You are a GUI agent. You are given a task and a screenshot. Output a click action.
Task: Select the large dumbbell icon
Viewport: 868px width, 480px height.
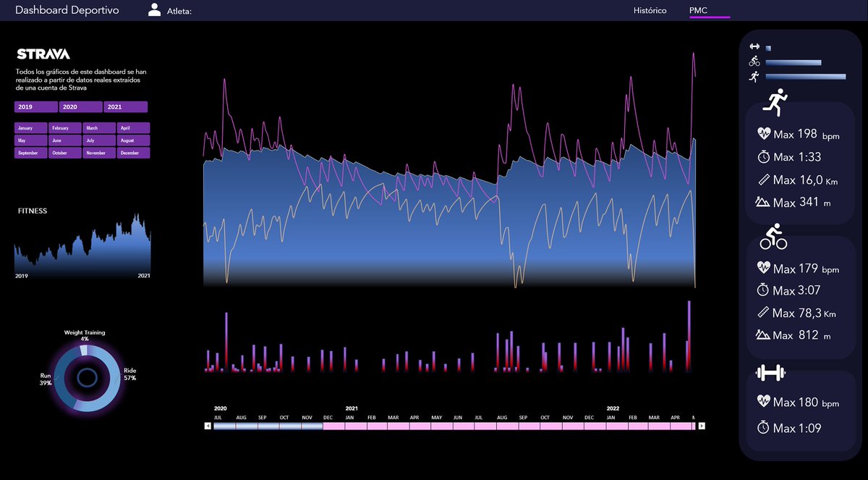coord(770,373)
